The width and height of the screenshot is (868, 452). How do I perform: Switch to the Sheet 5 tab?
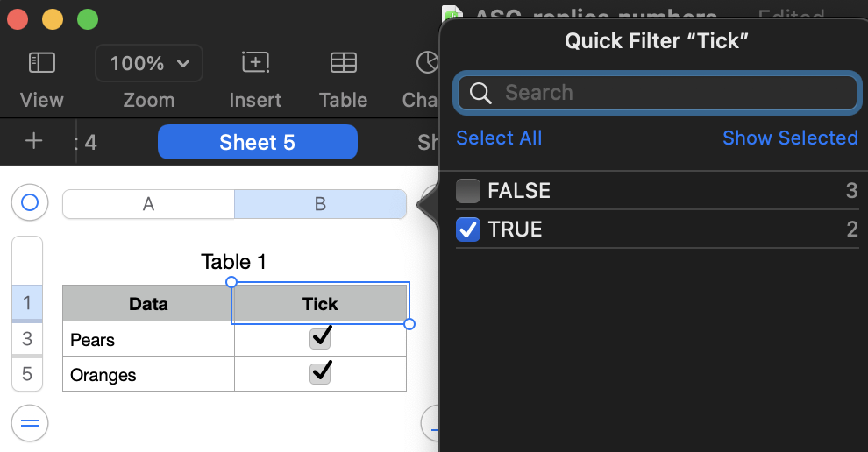(257, 142)
